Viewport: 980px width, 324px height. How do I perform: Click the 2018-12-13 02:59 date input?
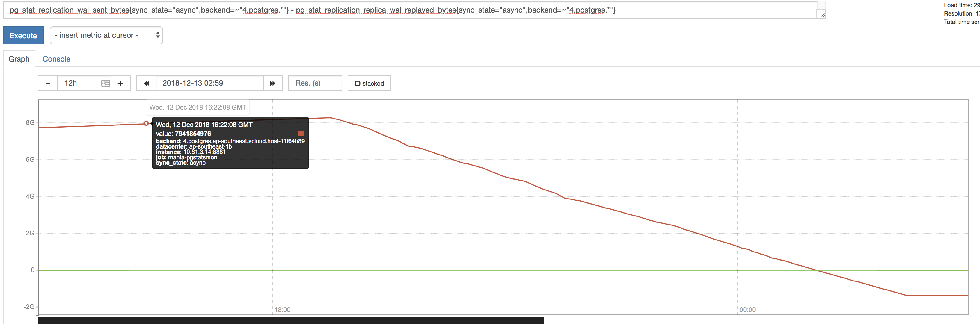(209, 83)
